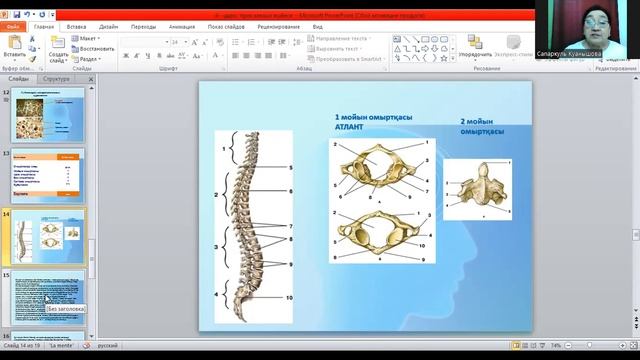Toggle bold Ж formatting

coord(126,56)
